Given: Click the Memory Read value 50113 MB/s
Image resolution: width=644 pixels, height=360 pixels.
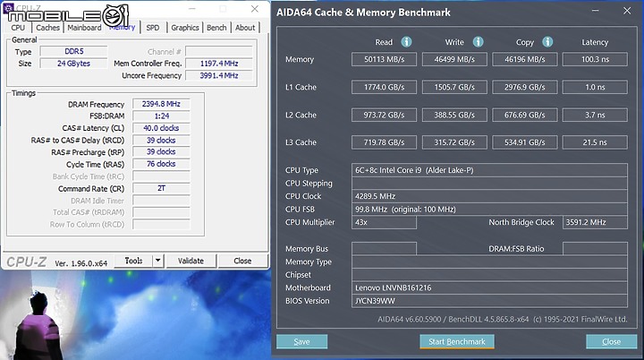Looking at the screenshot, I should click(x=384, y=59).
